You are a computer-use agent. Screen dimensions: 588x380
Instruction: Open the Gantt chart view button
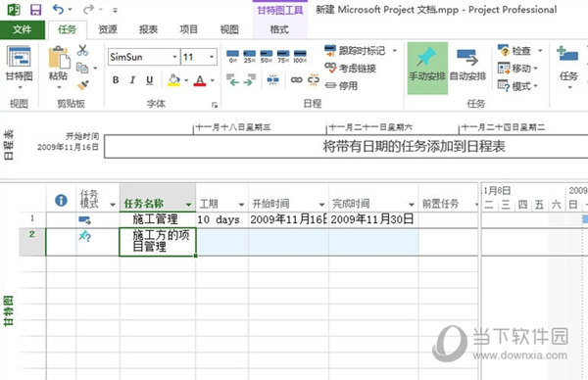tap(19, 68)
